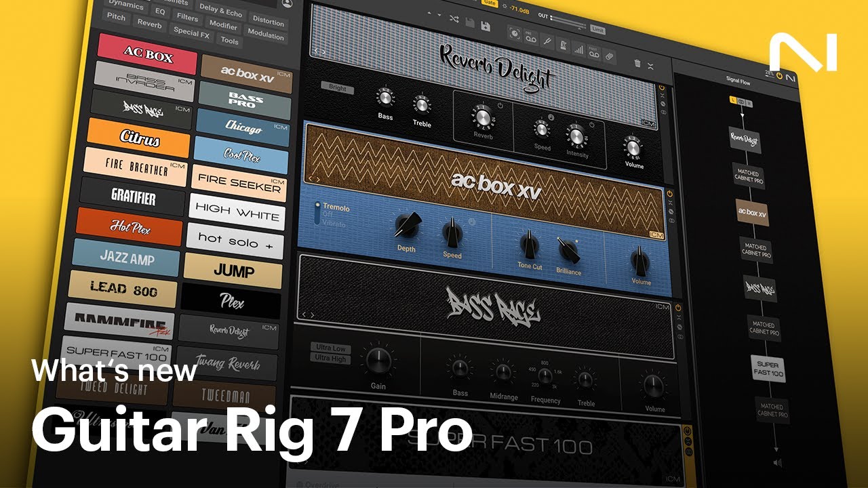Delete rack contents with trash icon
868x488 pixels.
pos(637,63)
